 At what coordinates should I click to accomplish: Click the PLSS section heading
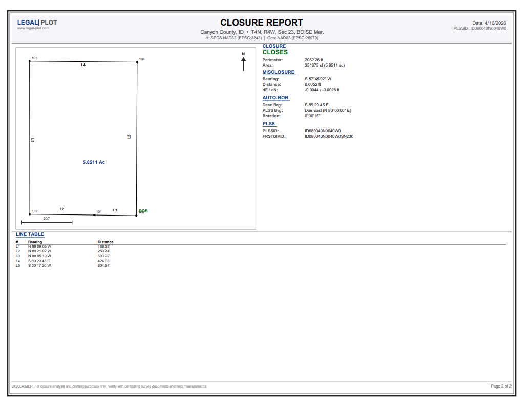click(x=269, y=124)
